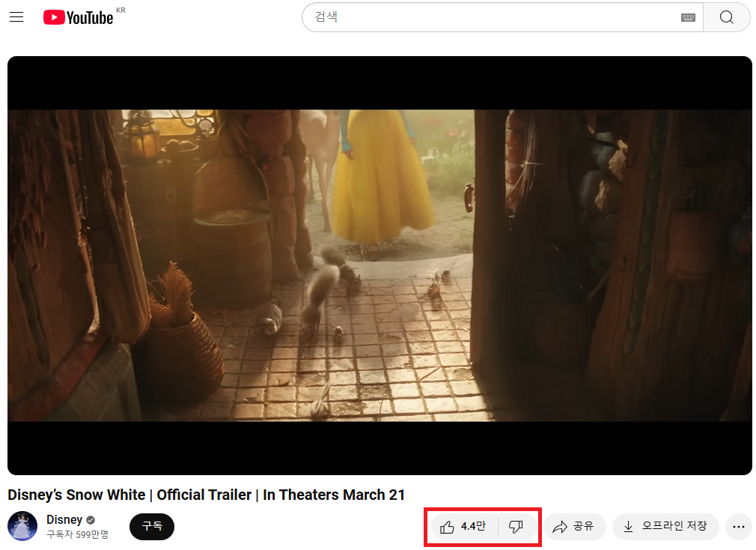Viewport: 756px width, 550px height.
Task: Go to YouTube home via logo
Action: click(x=78, y=17)
